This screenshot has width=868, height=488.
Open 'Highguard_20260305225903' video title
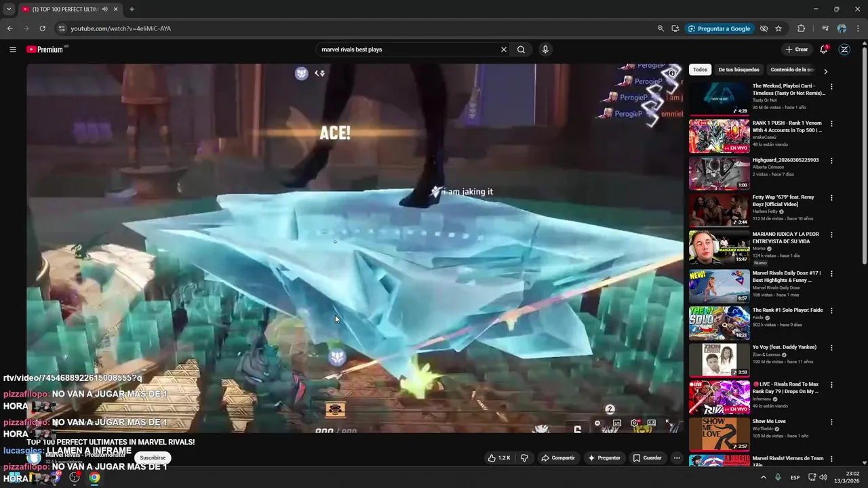point(785,161)
